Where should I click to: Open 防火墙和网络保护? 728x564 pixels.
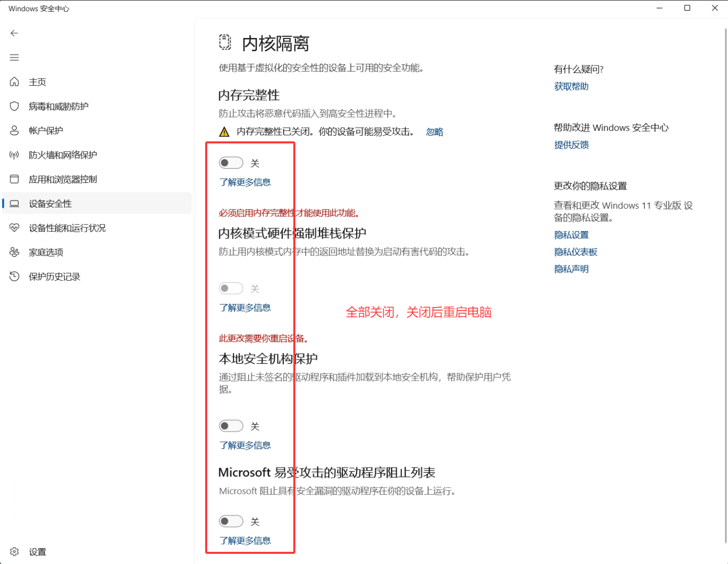(62, 155)
